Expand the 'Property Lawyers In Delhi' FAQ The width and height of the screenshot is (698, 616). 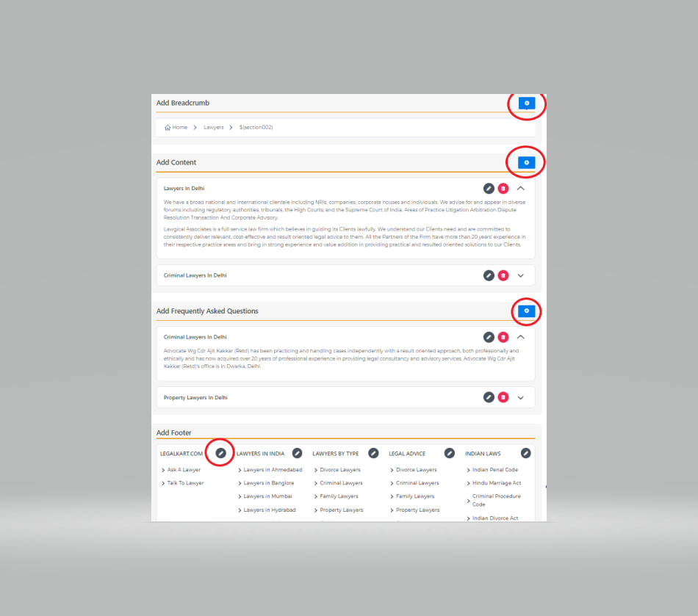[x=521, y=397]
